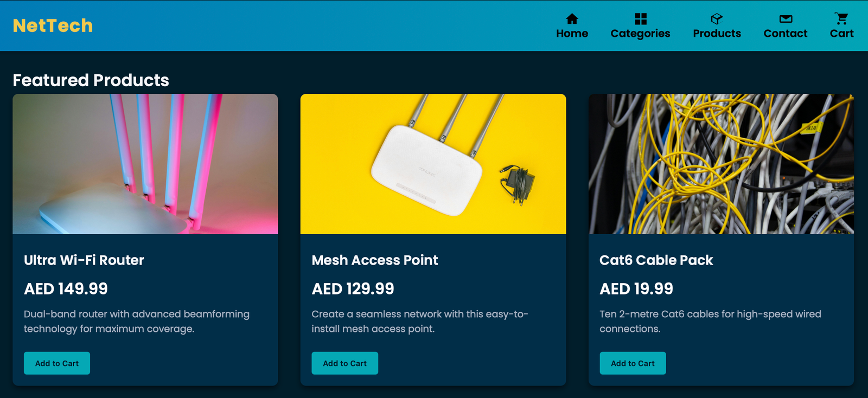The height and width of the screenshot is (398, 868).
Task: Click the shopping cart icon
Action: (841, 19)
